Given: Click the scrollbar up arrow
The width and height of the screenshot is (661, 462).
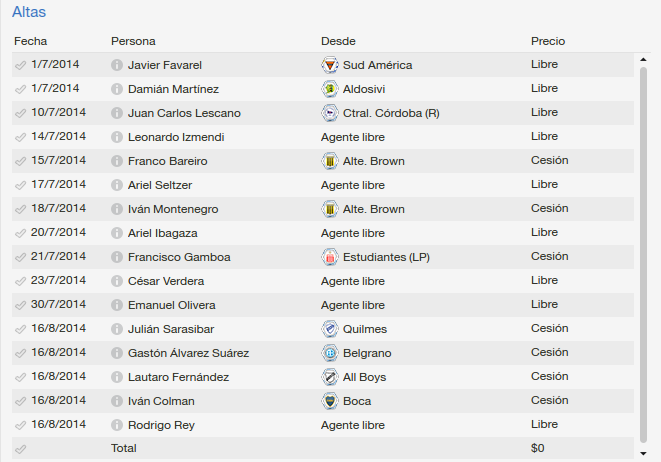Looking at the screenshot, I should [643, 59].
